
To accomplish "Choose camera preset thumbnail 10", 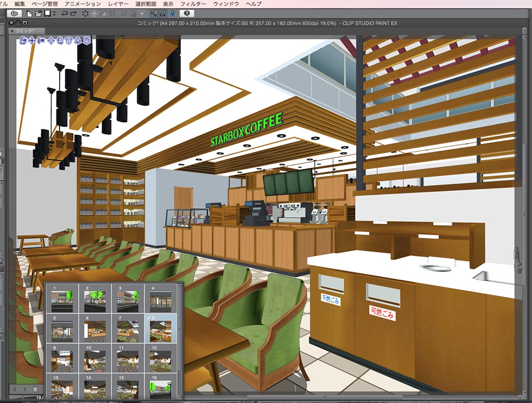I will 95,358.
